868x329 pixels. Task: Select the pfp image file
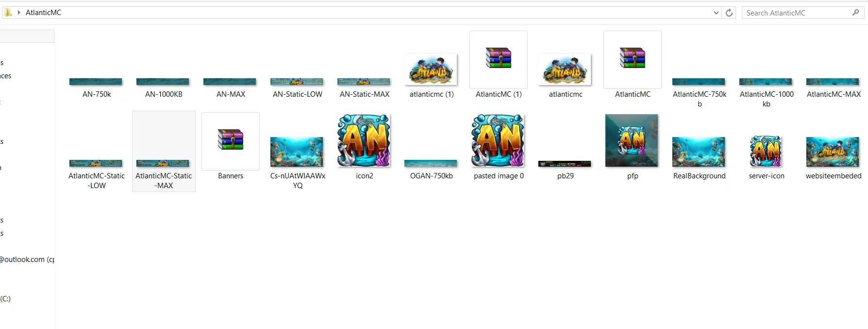[x=632, y=141]
